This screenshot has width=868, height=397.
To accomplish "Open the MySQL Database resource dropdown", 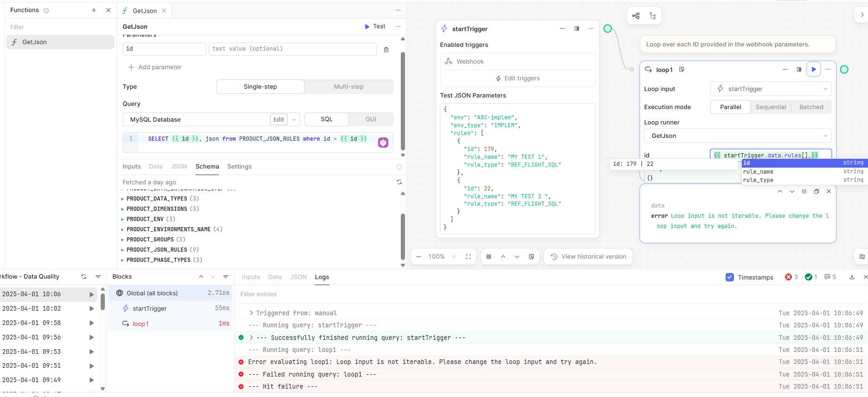I will click(x=294, y=119).
